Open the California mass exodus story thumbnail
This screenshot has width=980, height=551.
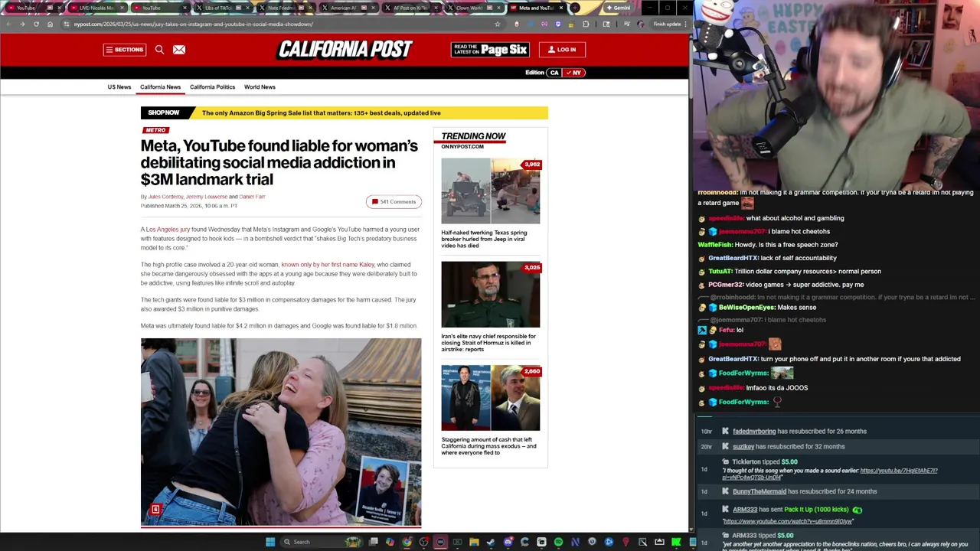490,398
